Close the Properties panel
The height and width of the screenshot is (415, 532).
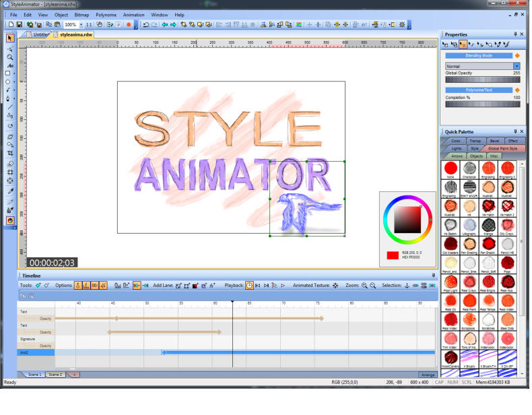point(522,34)
